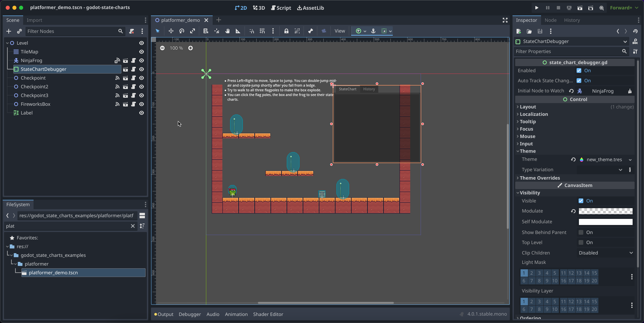Toggle visibility of FireworksBox node
644x323 pixels.
pos(142,104)
